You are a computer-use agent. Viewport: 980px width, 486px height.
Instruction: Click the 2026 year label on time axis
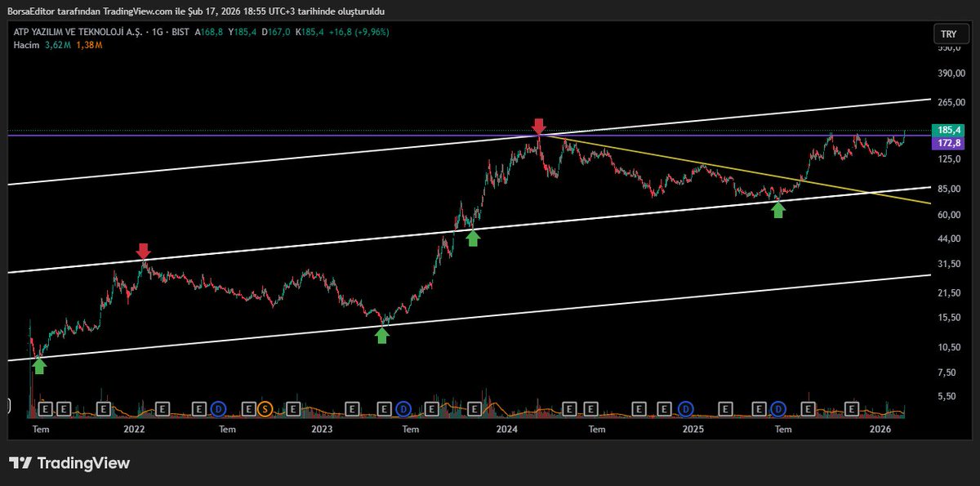tap(880, 429)
